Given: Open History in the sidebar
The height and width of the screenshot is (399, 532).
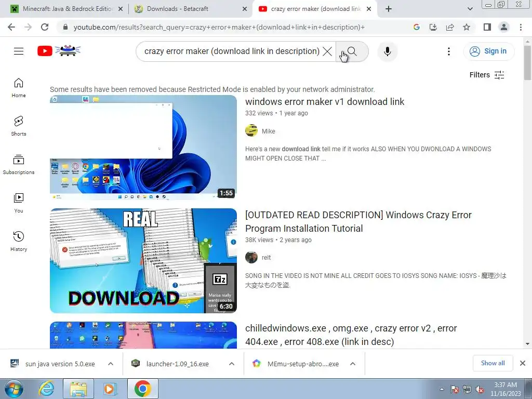Looking at the screenshot, I should click(x=19, y=241).
